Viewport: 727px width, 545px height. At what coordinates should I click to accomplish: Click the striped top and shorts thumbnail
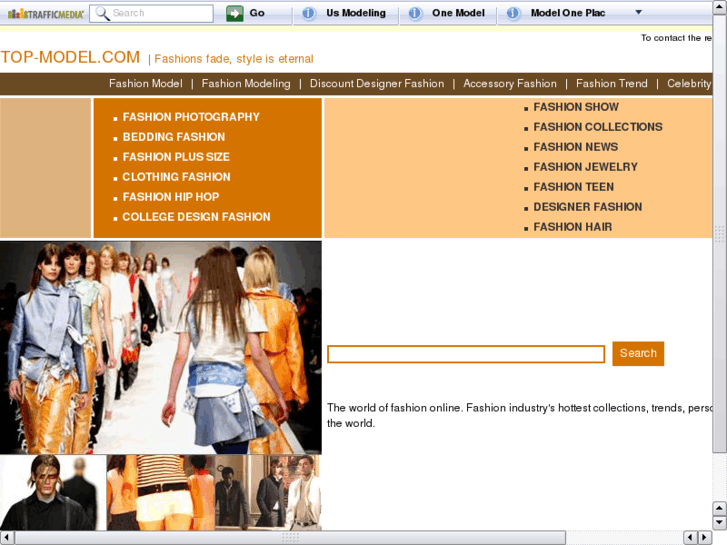[x=161, y=493]
